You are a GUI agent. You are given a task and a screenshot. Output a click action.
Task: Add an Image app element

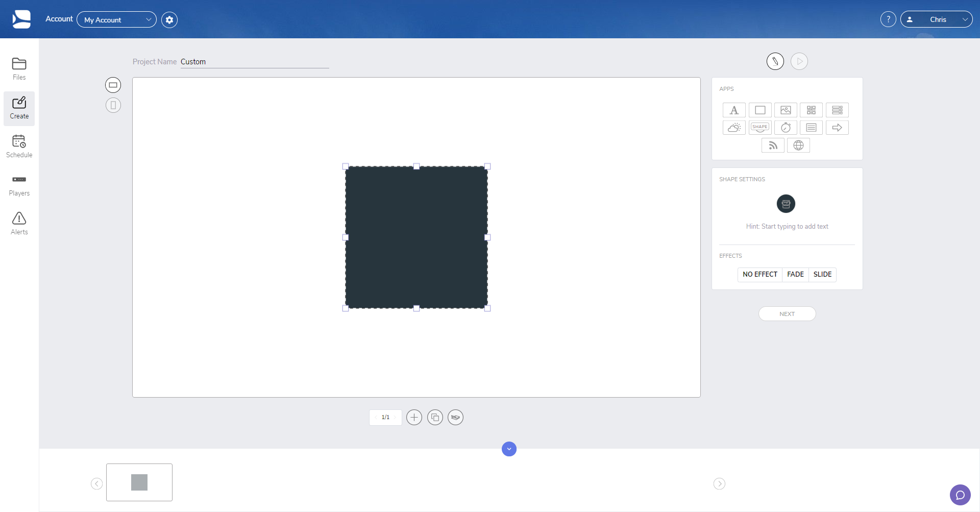[x=786, y=110]
